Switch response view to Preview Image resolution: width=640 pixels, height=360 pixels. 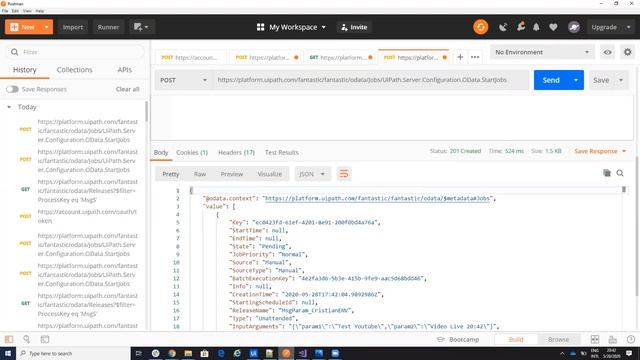(231, 174)
